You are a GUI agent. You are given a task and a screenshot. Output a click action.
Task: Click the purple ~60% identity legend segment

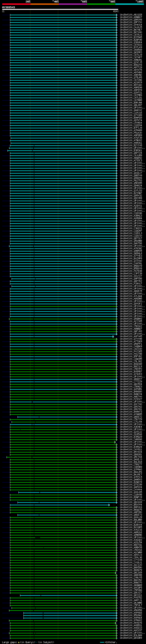coord(73,4)
